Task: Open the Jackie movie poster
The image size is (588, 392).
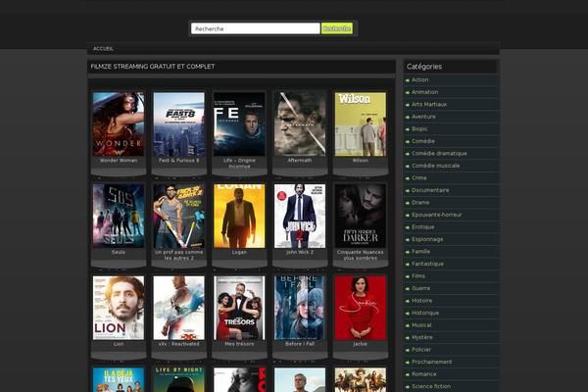Action: [x=360, y=308]
